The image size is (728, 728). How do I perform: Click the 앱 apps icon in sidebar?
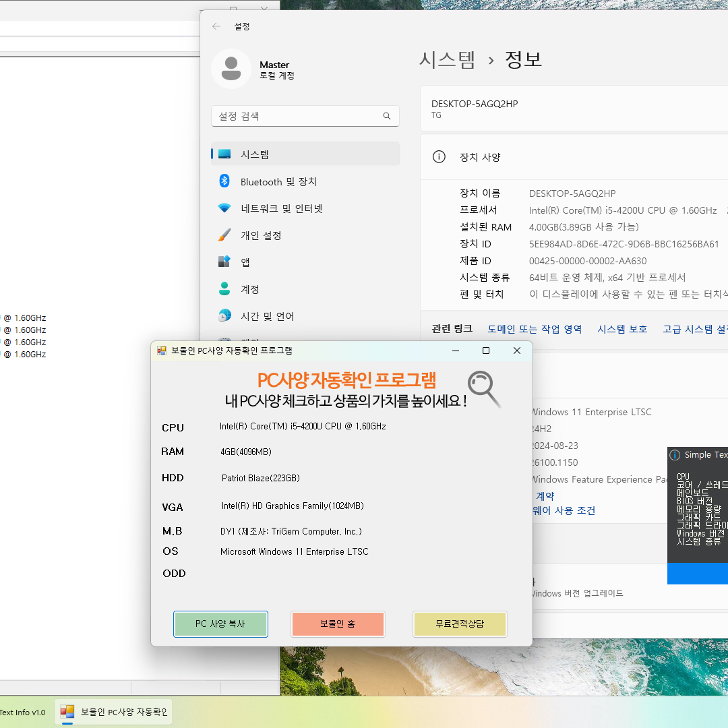click(x=224, y=262)
